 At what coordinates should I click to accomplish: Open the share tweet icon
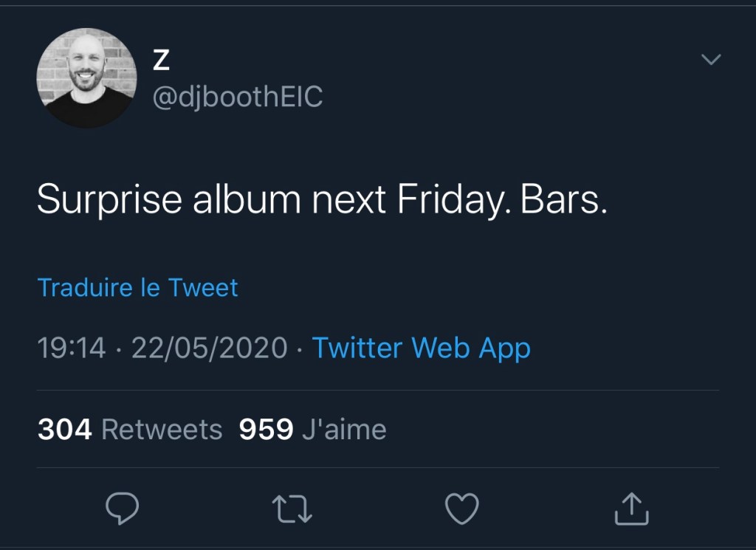pos(631,509)
